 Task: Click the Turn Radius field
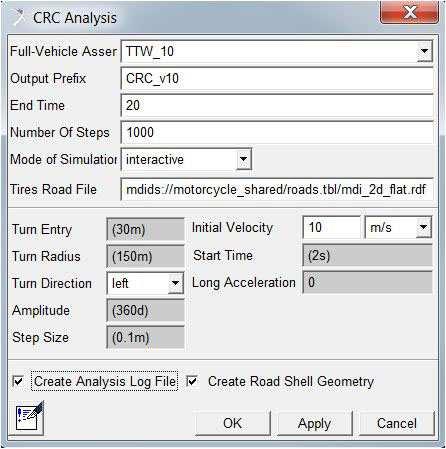(x=145, y=256)
